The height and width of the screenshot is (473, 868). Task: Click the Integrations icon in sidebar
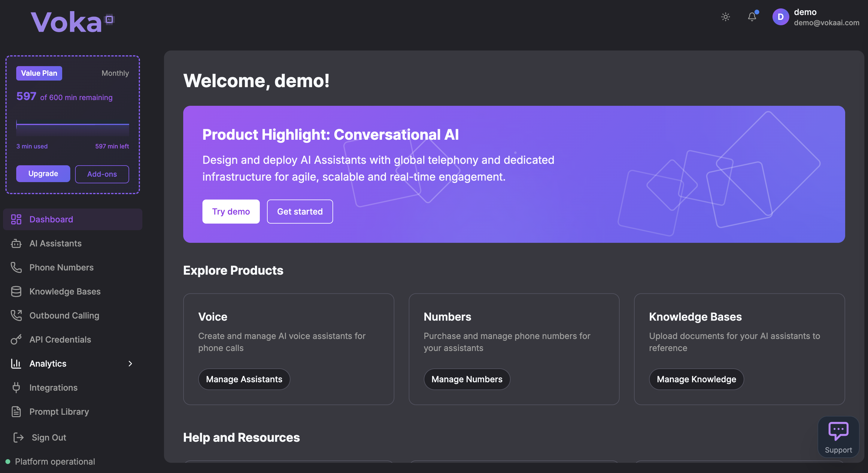(16, 387)
